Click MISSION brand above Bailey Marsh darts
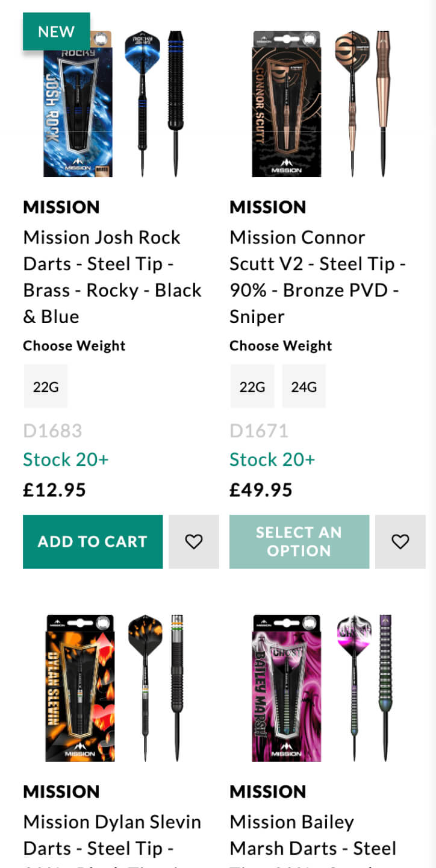Viewport: 436px width, 868px height. point(268,791)
